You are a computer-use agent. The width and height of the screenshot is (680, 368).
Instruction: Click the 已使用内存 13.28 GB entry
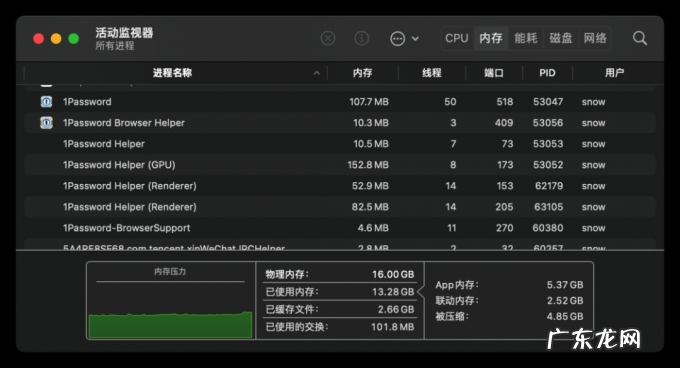(x=340, y=292)
